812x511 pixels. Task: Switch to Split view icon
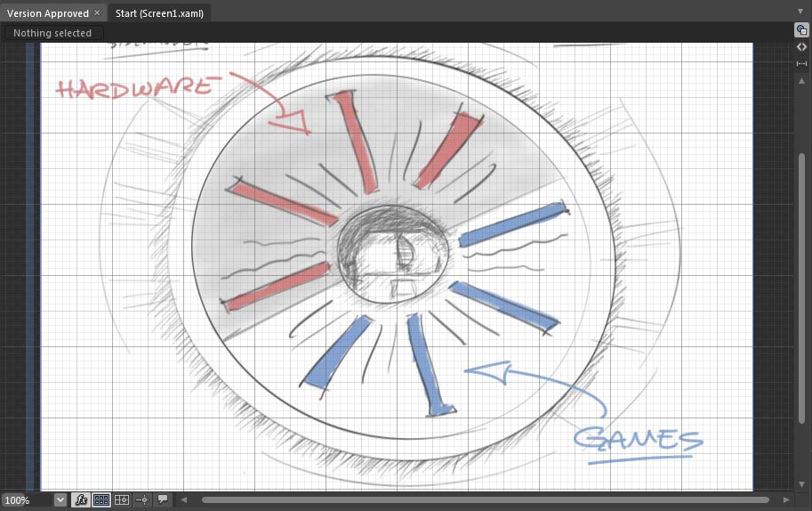click(801, 63)
